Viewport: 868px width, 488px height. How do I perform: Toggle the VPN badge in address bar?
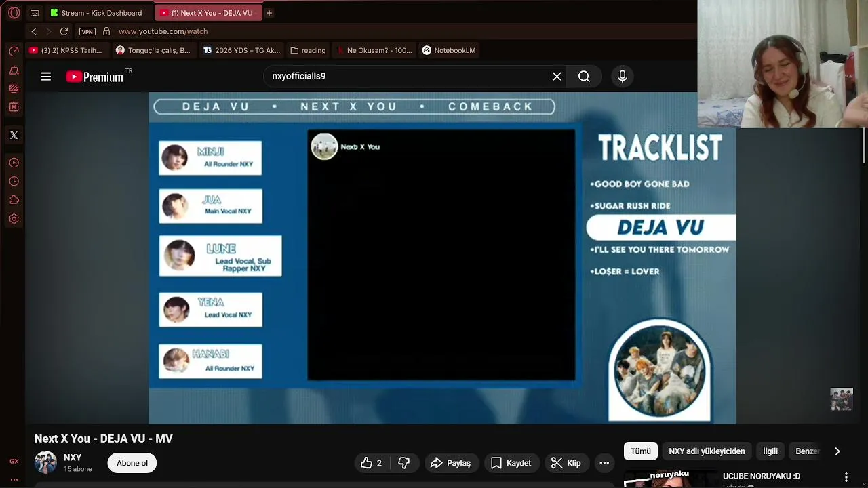pyautogui.click(x=87, y=31)
